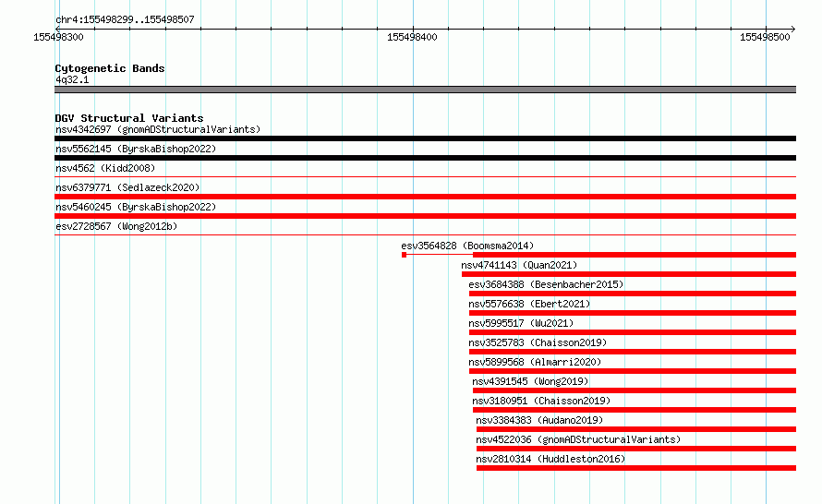Screen dimensions: 822x504
Task: Click the Cytogenetic Bands track title
Action: (110, 68)
